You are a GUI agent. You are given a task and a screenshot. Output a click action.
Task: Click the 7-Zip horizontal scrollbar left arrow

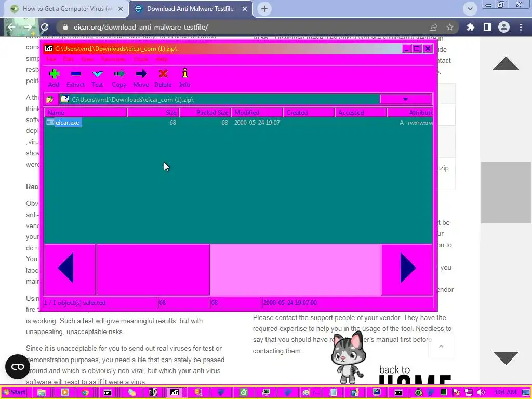[70, 269]
